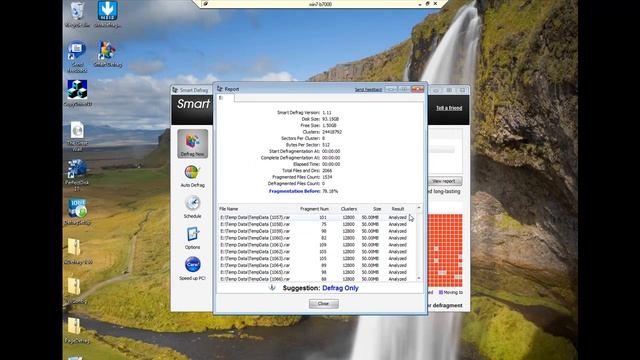Sort by Fragment Num column header
Image resolution: width=640 pixels, height=360 pixels.
click(x=314, y=209)
